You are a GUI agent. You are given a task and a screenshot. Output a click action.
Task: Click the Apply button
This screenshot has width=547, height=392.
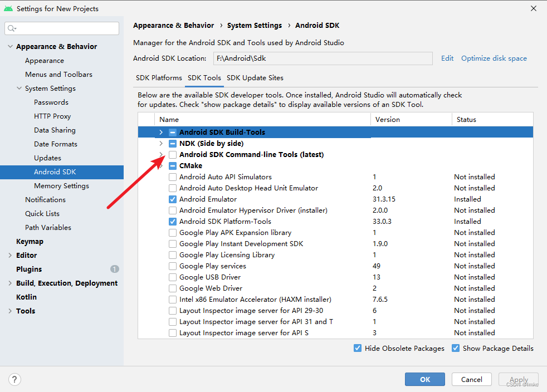(x=519, y=379)
